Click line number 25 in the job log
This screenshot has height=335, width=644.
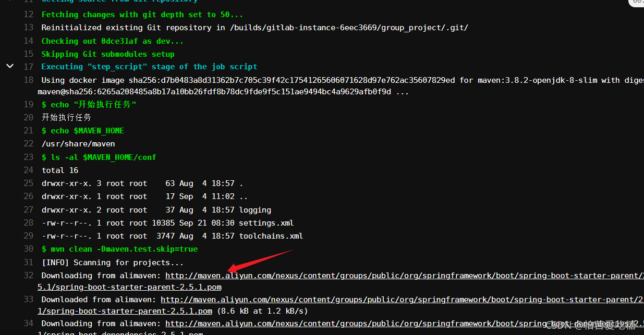[29, 183]
